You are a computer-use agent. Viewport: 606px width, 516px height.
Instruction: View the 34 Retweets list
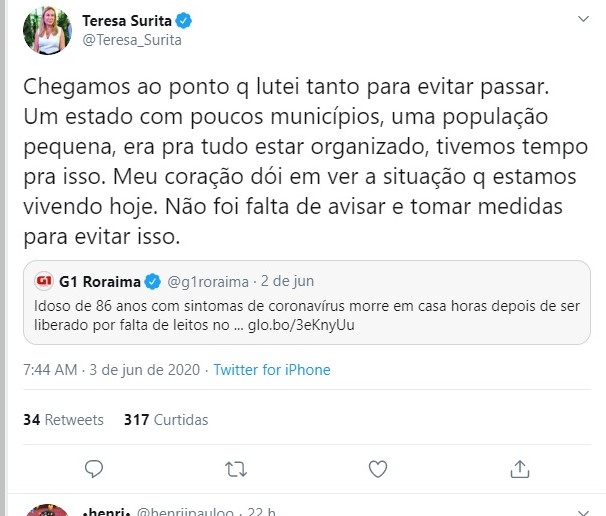click(63, 420)
